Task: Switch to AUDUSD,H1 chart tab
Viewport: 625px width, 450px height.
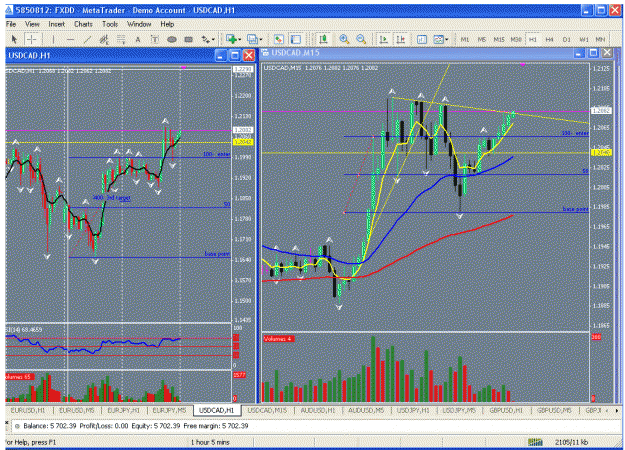Action: coord(318,410)
